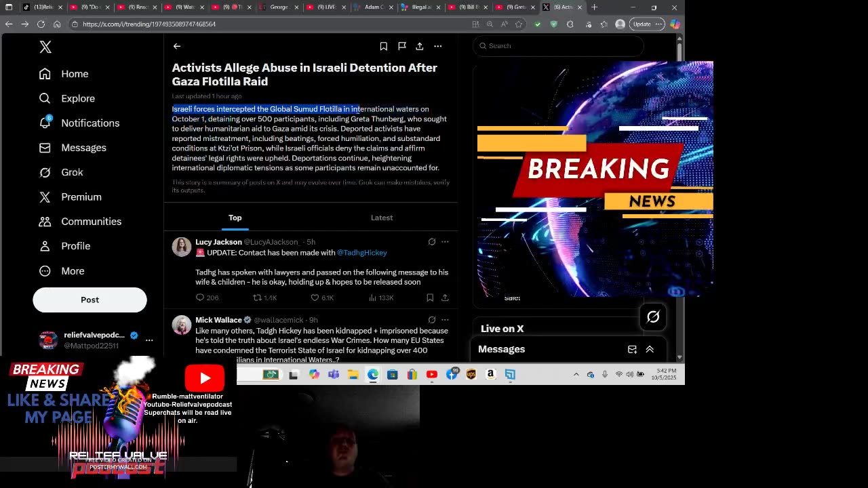The width and height of the screenshot is (868, 488).
Task: Click the page vertical scrollbar
Action: point(679,197)
